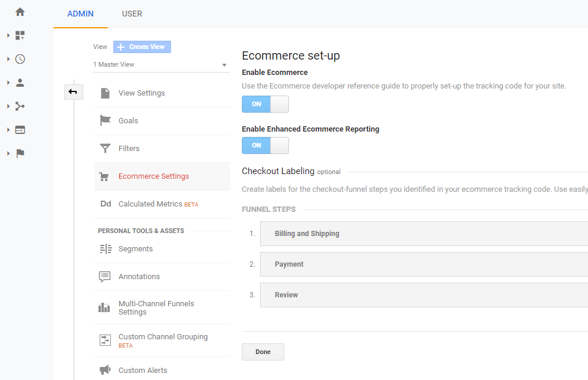Open the Conversions flag icon
588x380 pixels.
click(x=20, y=153)
